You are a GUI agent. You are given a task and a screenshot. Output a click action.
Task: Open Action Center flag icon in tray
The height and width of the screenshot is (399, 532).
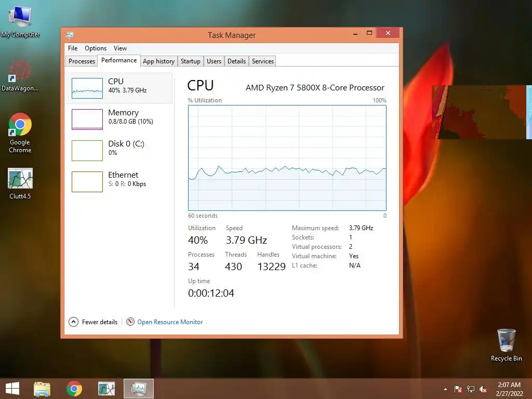coord(458,389)
